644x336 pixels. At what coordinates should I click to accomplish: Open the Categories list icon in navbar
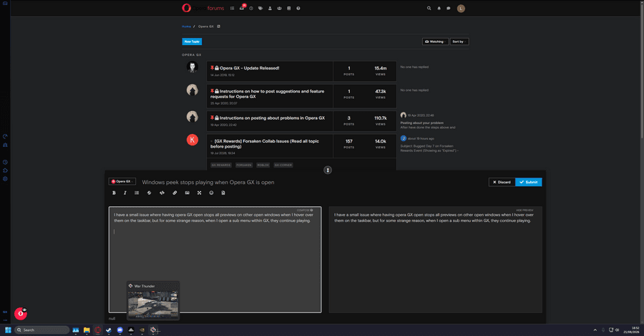click(x=232, y=8)
